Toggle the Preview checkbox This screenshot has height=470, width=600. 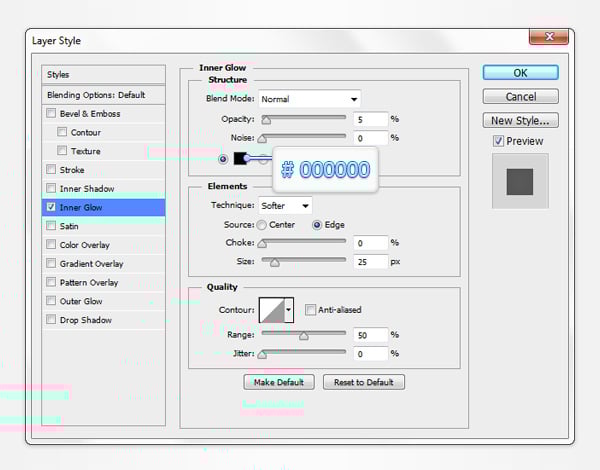499,141
